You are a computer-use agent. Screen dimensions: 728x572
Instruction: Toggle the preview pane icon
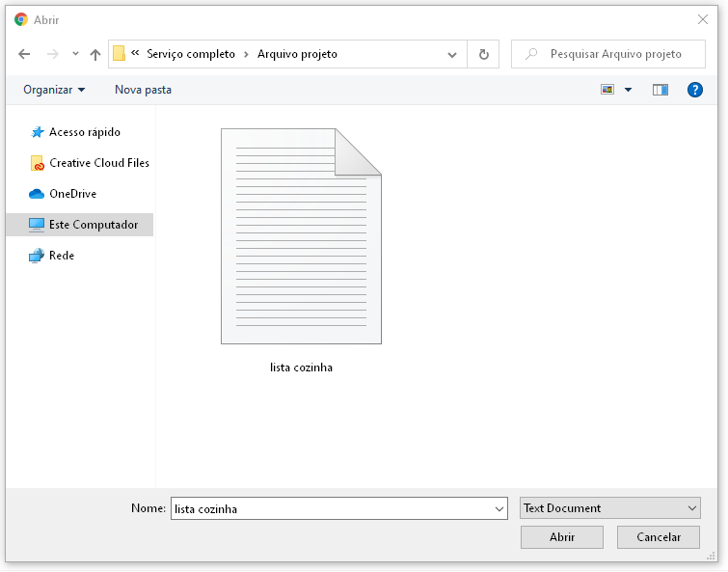[x=660, y=90]
